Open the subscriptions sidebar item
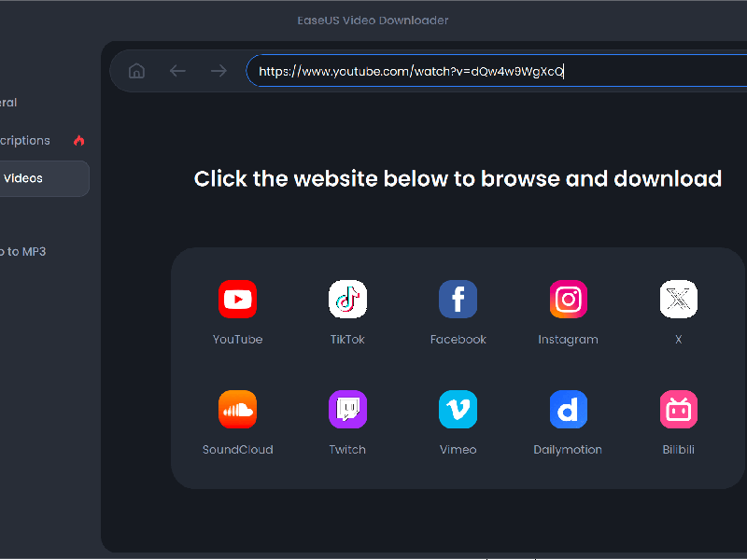Image resolution: width=747 pixels, height=560 pixels. click(x=25, y=141)
